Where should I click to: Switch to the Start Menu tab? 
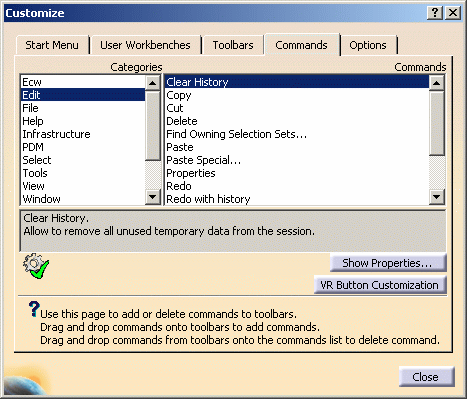click(x=52, y=45)
